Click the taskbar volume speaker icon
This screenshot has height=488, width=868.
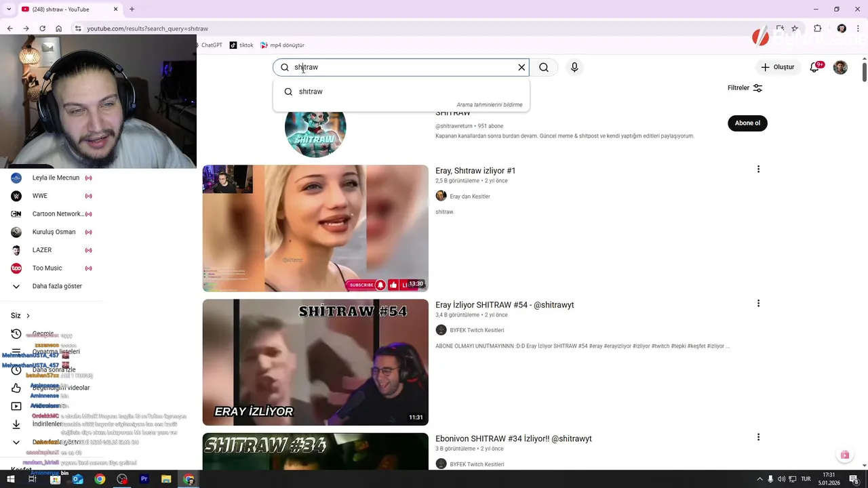coord(781,479)
